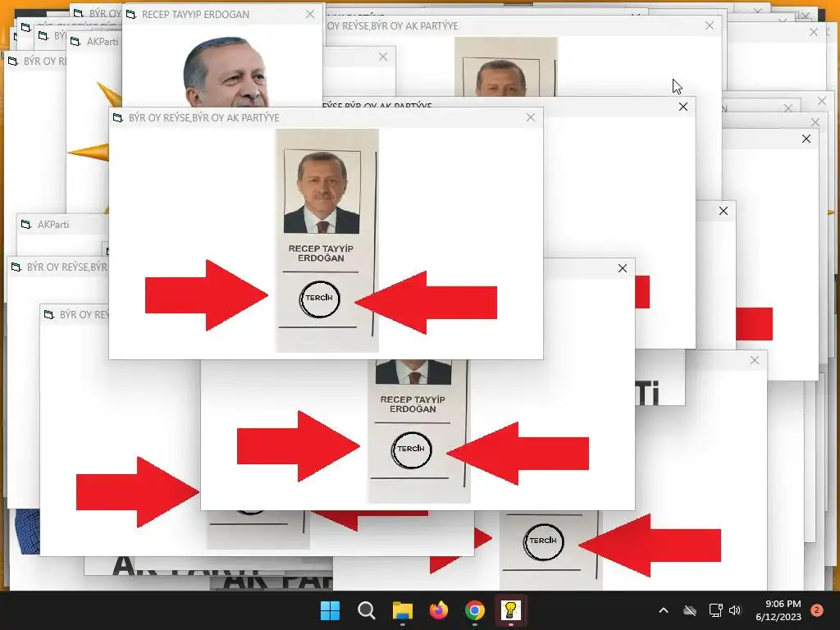The width and height of the screenshot is (840, 630).
Task: Open Google Chrome from the taskbar
Action: point(475,610)
